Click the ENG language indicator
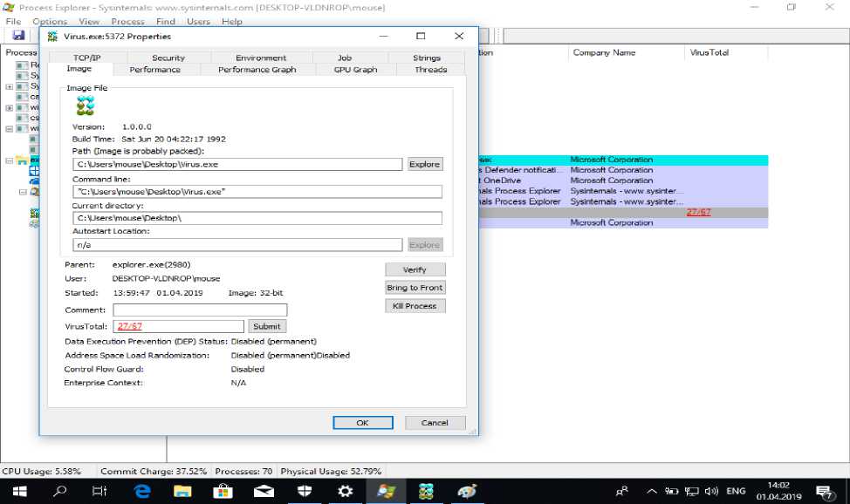This screenshot has height=504, width=850. pos(736,491)
